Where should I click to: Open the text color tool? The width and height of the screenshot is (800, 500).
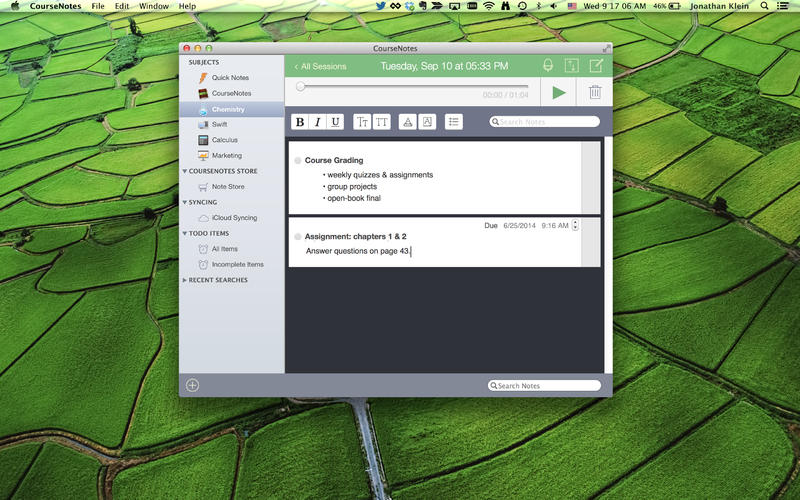click(407, 122)
